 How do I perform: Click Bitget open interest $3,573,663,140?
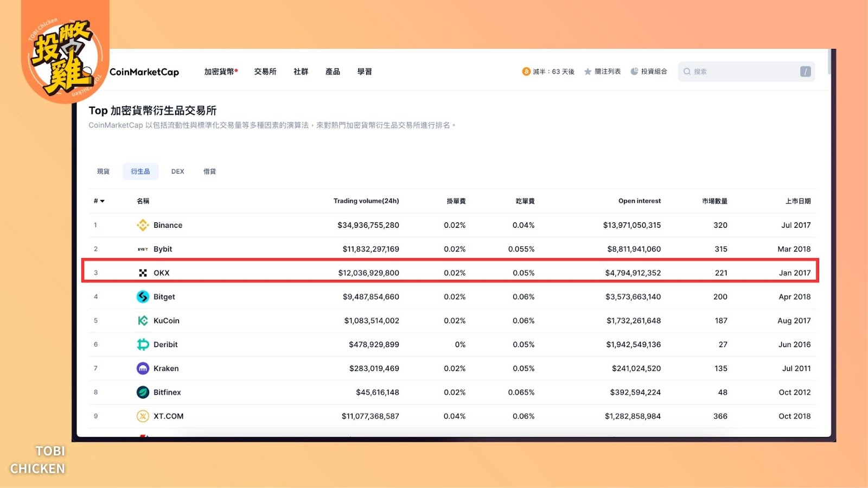pyautogui.click(x=633, y=297)
